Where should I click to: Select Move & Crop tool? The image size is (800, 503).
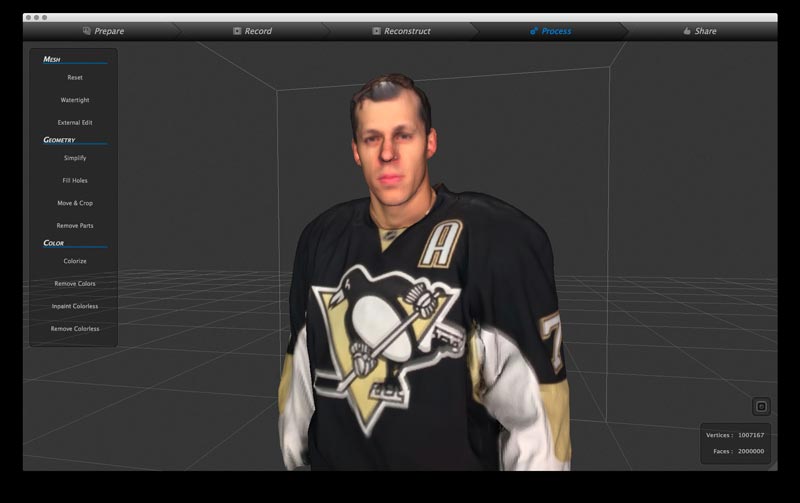[x=75, y=203]
